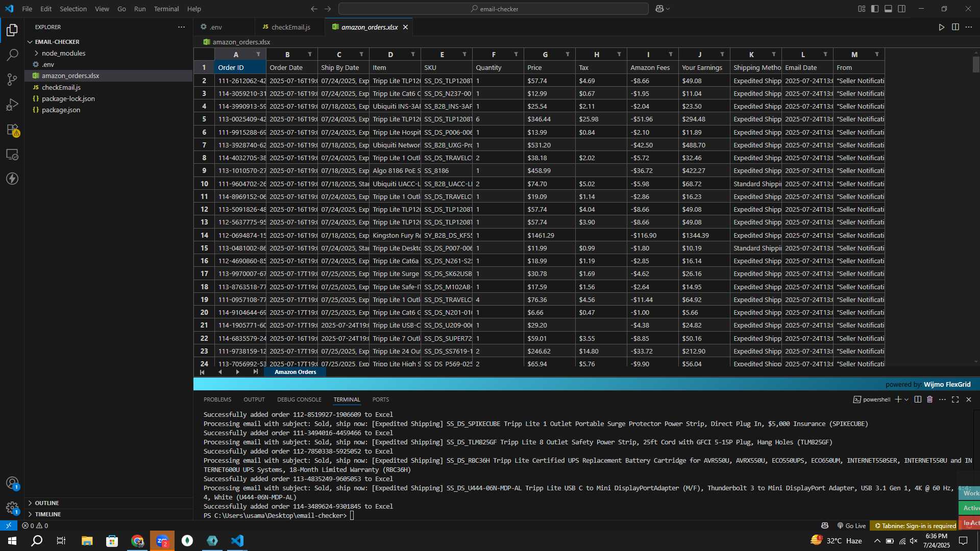980x551 pixels.
Task: Switch to the PORTS panel tab
Action: 381,399
